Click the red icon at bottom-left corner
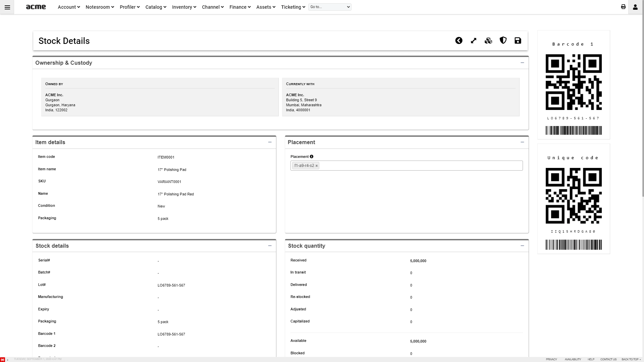The height and width of the screenshot is (362, 644). click(x=3, y=359)
